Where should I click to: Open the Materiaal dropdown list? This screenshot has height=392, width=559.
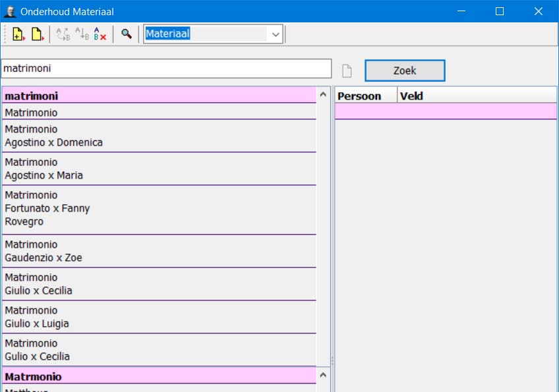coord(276,34)
